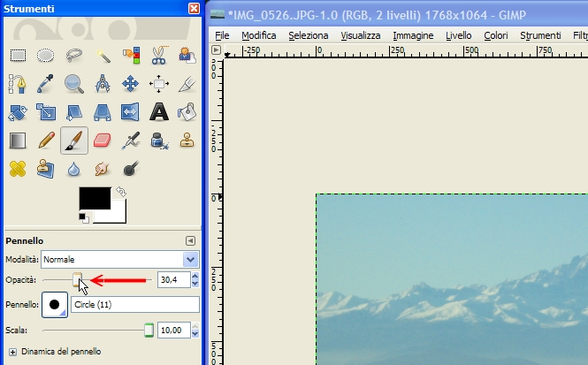Open the Modifica menu
Screen dimensions: 588x365
click(259, 35)
